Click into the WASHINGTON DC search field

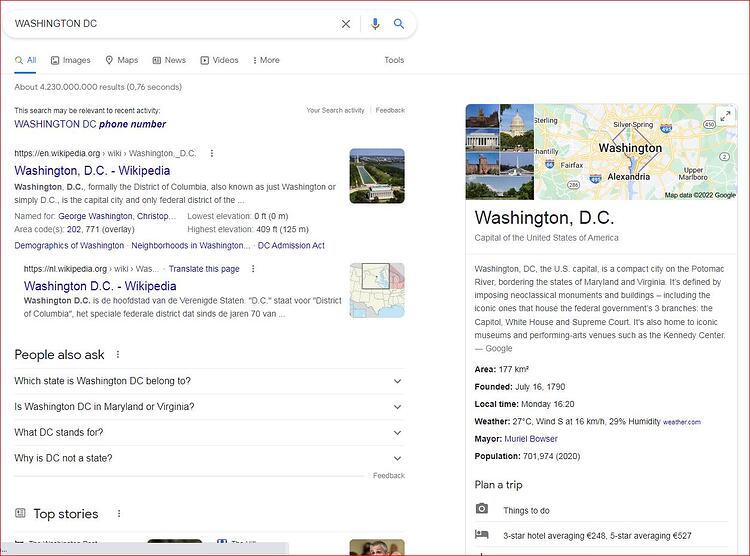coord(172,23)
